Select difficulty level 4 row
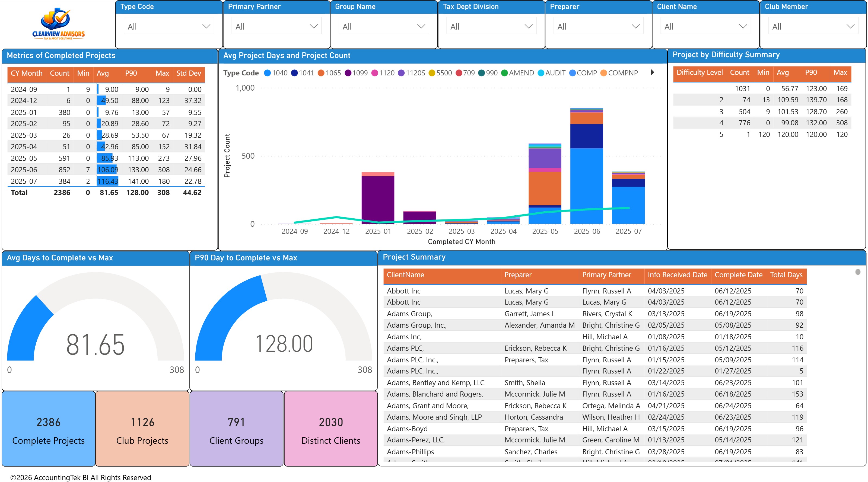The height and width of the screenshot is (482, 868). [x=762, y=123]
